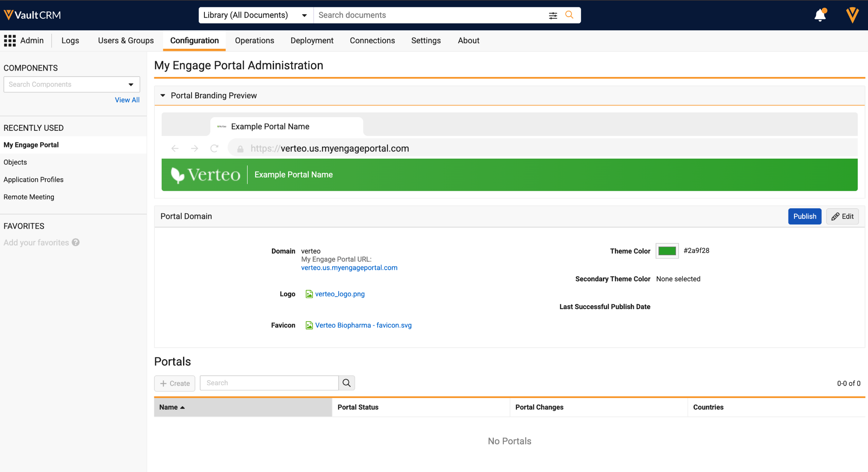The height and width of the screenshot is (472, 868).
Task: Click the banner 'Example Portal Name' text
Action: (294, 175)
